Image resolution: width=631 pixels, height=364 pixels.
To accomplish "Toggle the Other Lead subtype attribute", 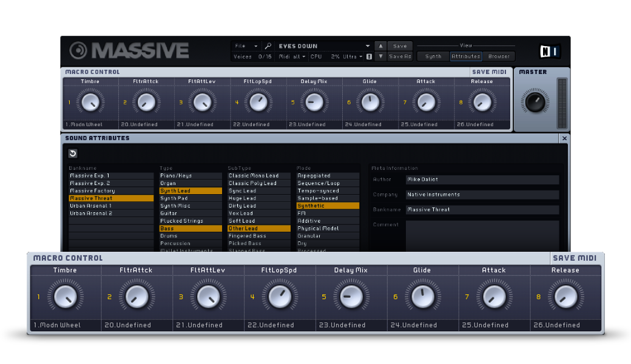I will point(259,229).
